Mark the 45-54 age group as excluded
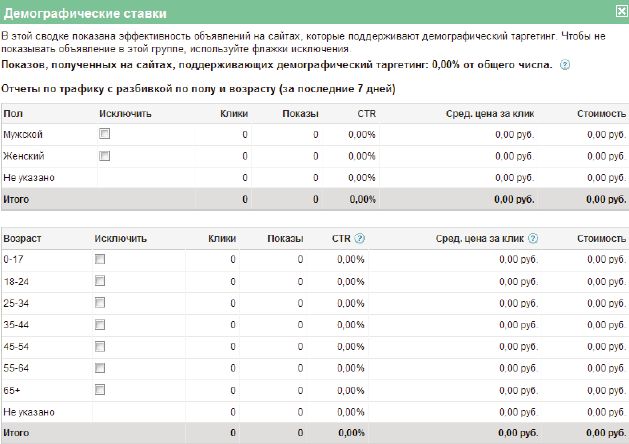 [x=99, y=347]
